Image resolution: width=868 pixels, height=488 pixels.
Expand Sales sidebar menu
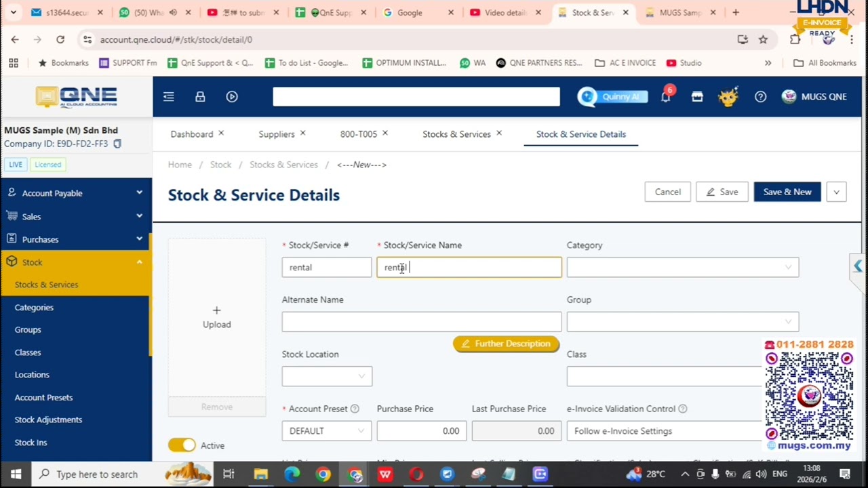(76, 216)
